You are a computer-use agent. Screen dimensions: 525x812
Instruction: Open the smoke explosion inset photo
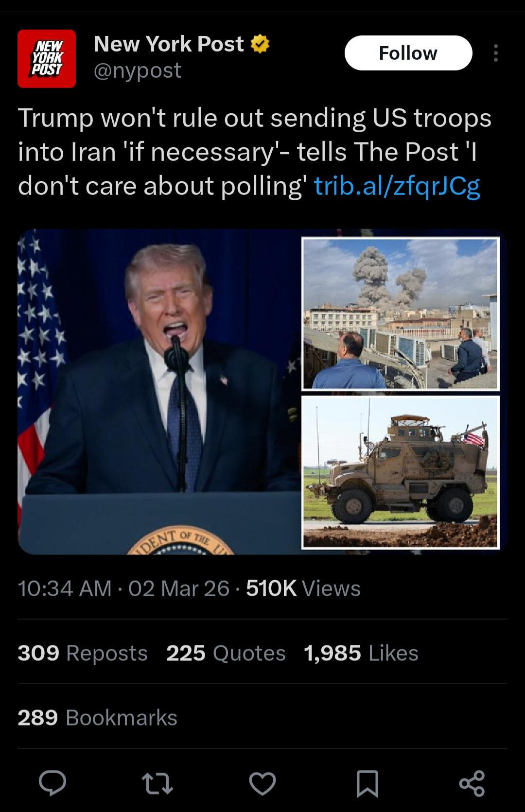[400, 313]
